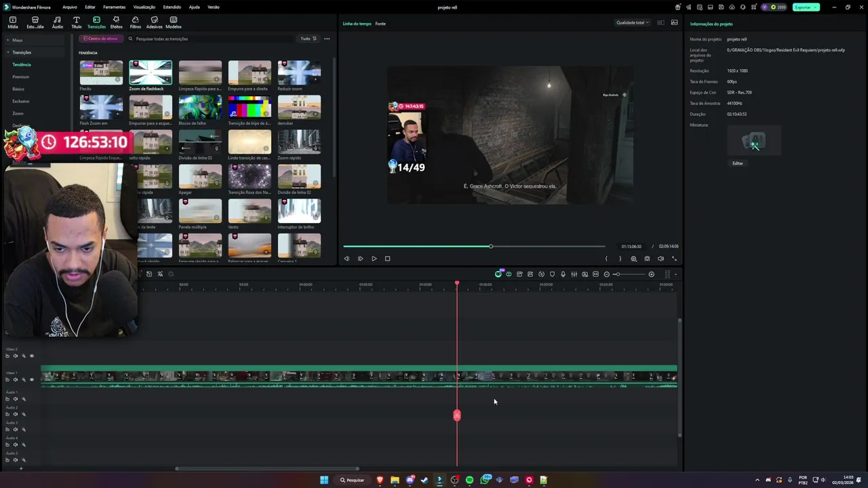The image size is (868, 488).
Task: Enter fullscreen preview with expand icon
Action: tap(674, 258)
